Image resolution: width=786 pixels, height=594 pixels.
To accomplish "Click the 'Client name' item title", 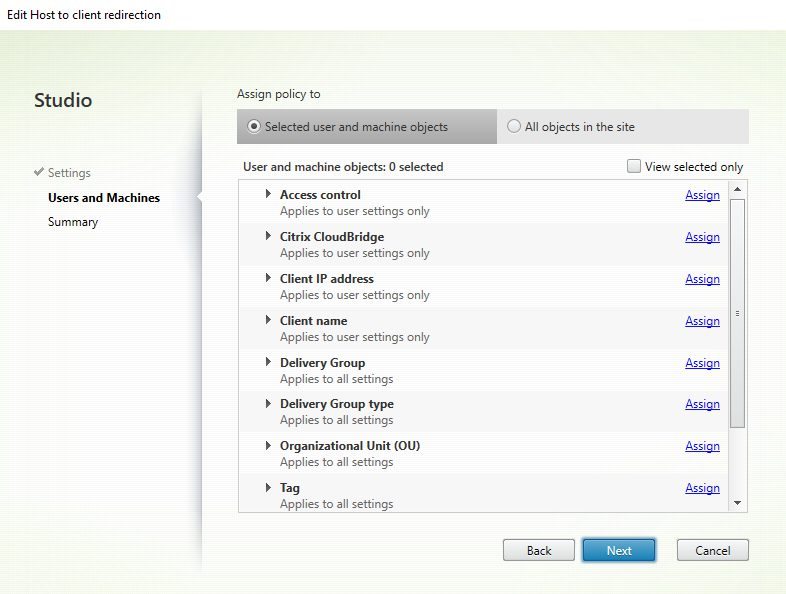I will (x=313, y=321).
